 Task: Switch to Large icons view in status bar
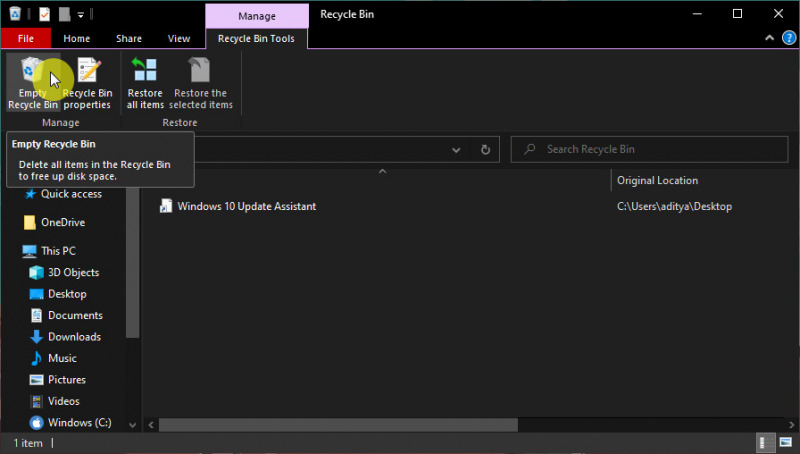tap(786, 443)
